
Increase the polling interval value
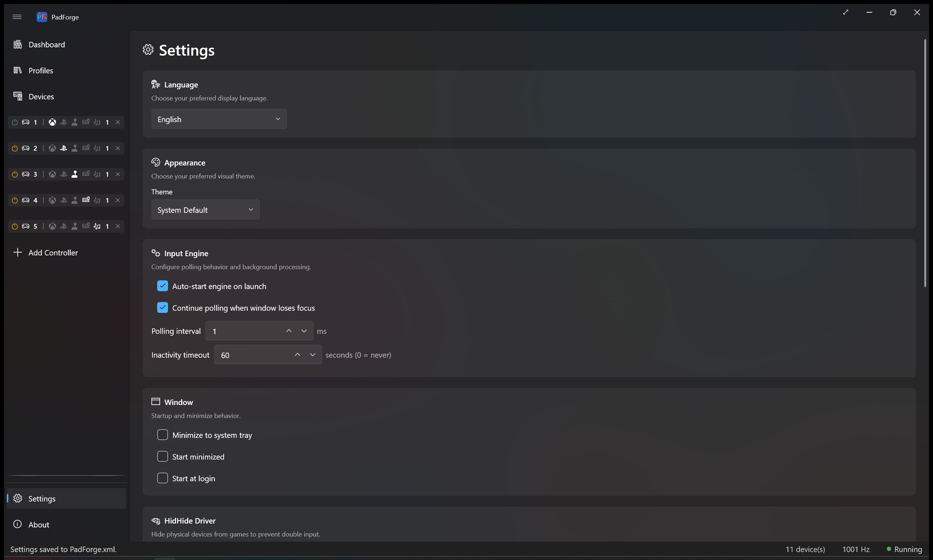289,331
